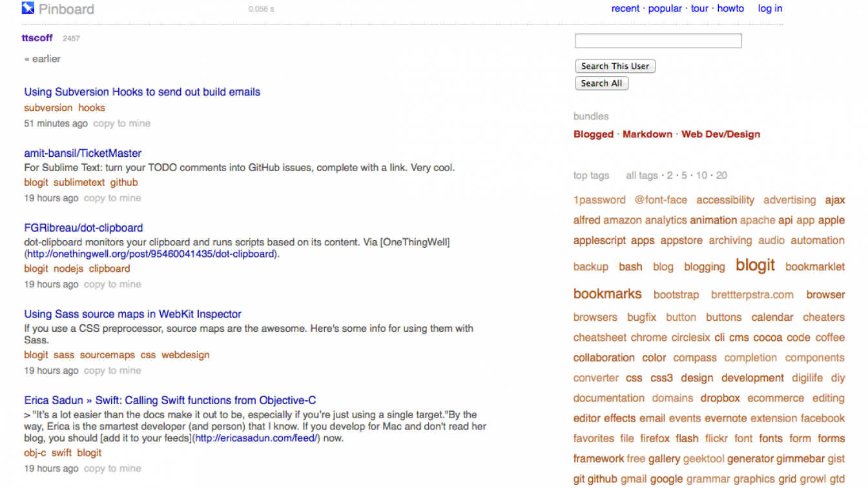Select the nodejs tag under dot-clipboard
This screenshot has height=488, width=868.
click(68, 269)
